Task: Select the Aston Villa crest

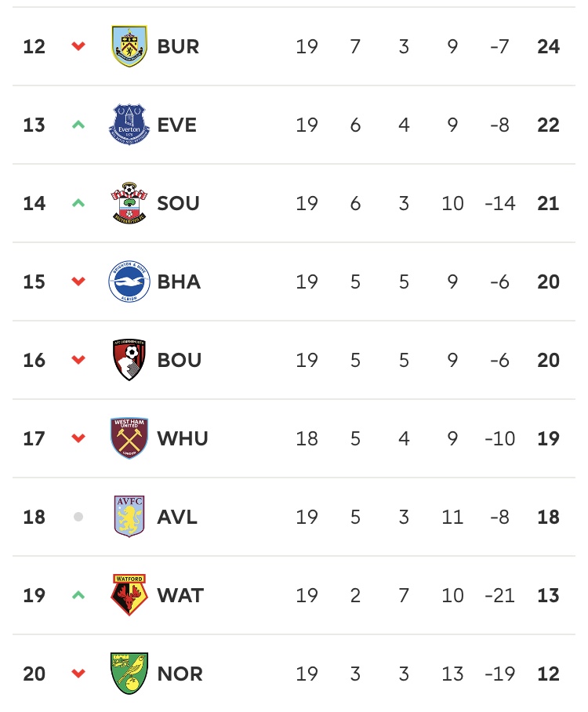Action: pyautogui.click(x=129, y=517)
